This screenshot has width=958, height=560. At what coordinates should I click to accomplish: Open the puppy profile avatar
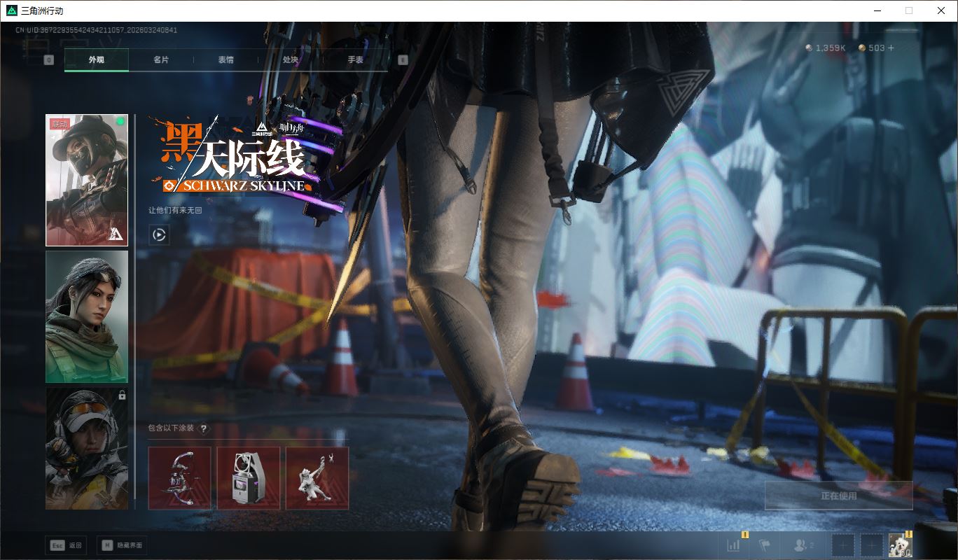pos(900,545)
